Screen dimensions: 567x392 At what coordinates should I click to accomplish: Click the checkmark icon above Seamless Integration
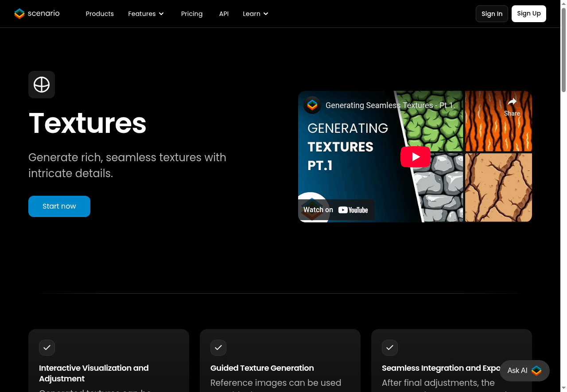(390, 348)
